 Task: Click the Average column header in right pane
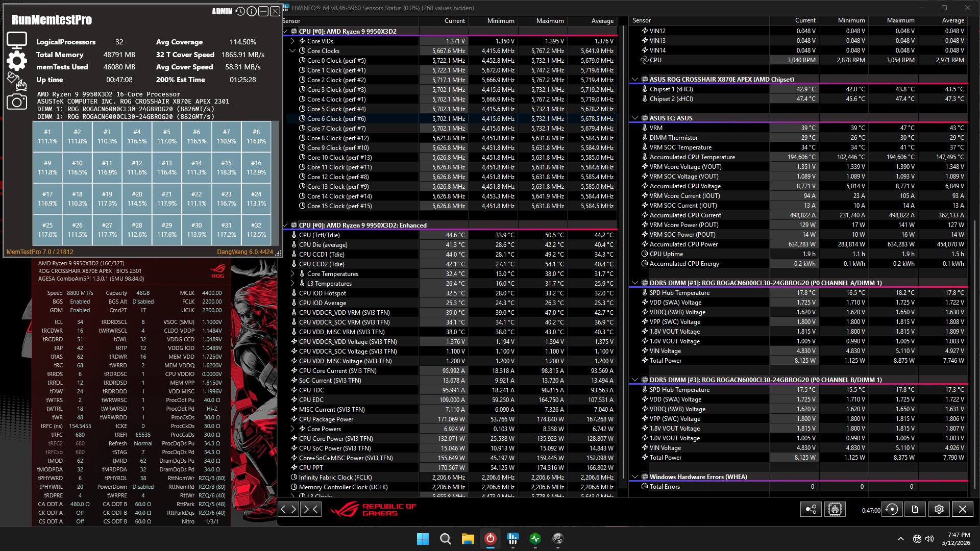(x=944, y=20)
